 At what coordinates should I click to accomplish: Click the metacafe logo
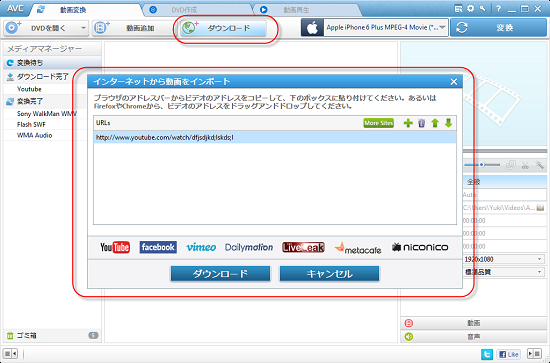pos(358,248)
